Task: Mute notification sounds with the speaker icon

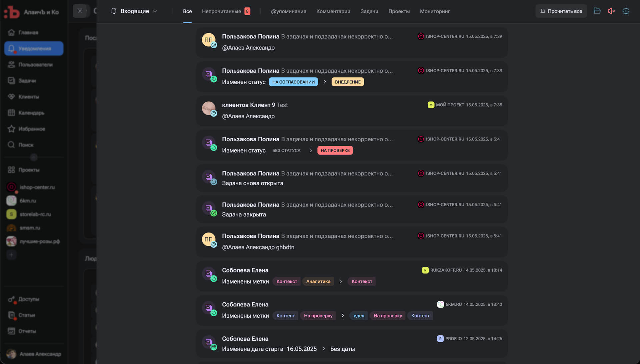Action: (x=611, y=11)
